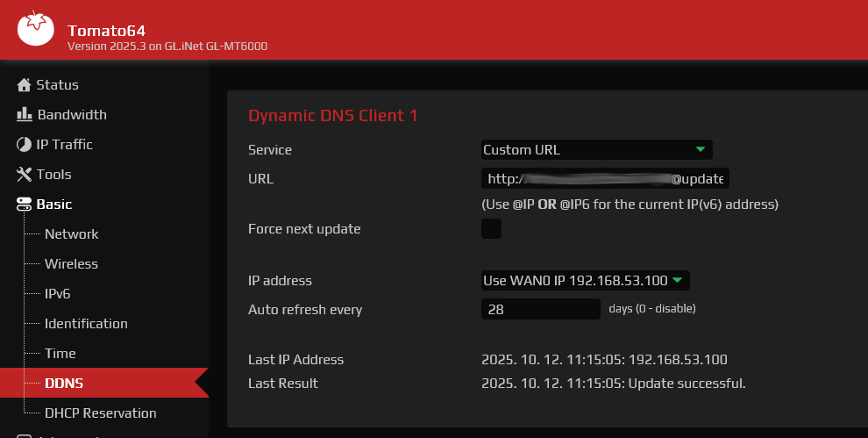The image size is (868, 438).
Task: Click the IP Traffic pie icon
Action: pyautogui.click(x=24, y=145)
